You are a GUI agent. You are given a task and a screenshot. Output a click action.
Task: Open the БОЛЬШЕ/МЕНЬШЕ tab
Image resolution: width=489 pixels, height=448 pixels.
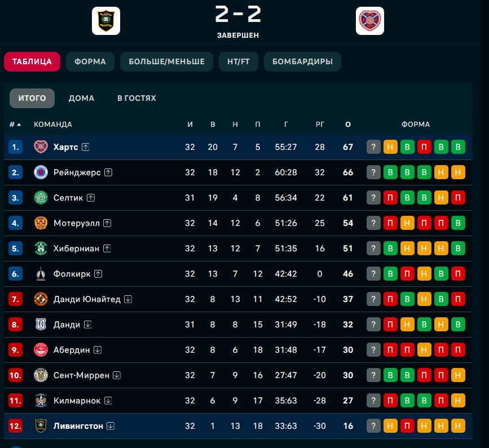click(x=166, y=61)
